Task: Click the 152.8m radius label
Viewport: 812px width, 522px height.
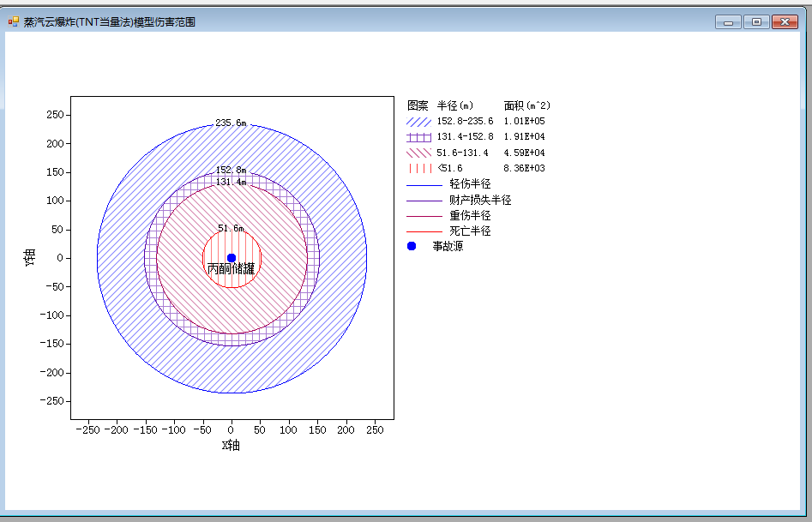Action: [231, 170]
